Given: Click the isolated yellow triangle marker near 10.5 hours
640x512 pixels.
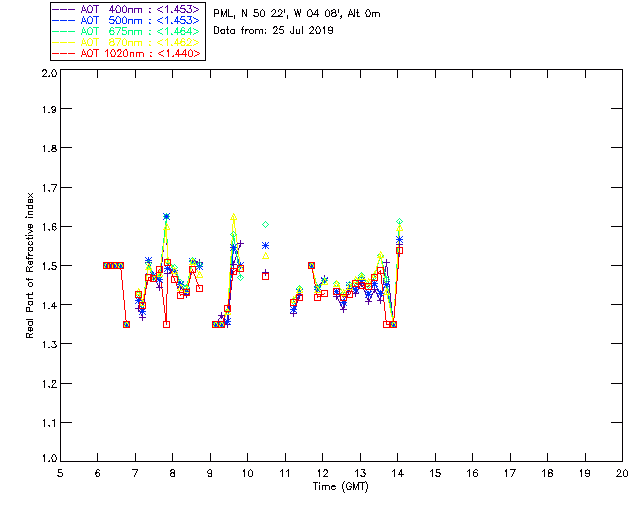Looking at the screenshot, I should (x=265, y=256).
